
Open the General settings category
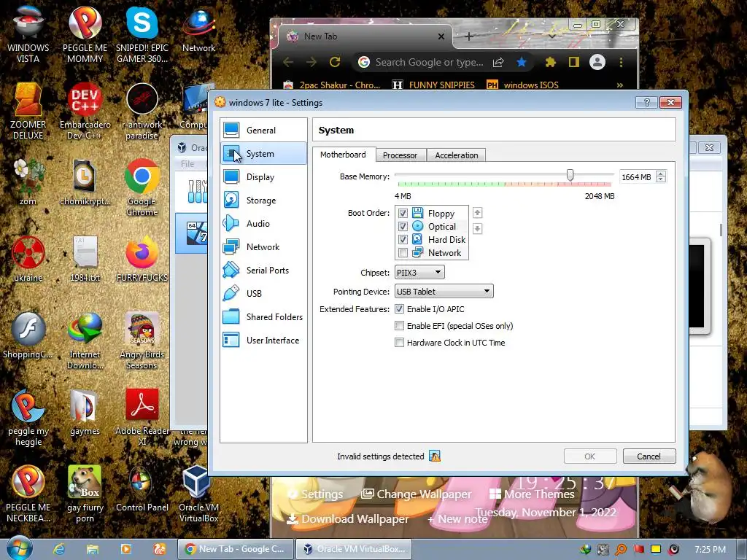pos(263,130)
